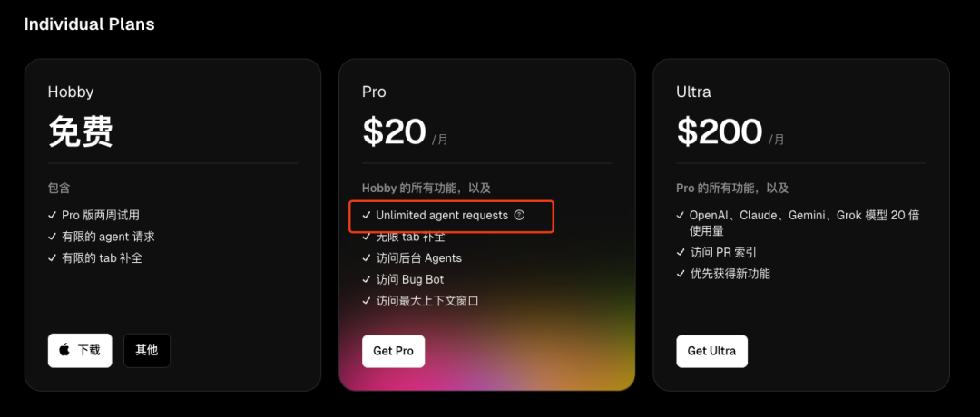The width and height of the screenshot is (980, 417).
Task: Select the Unlimited agent requests feature text
Action: (x=442, y=216)
